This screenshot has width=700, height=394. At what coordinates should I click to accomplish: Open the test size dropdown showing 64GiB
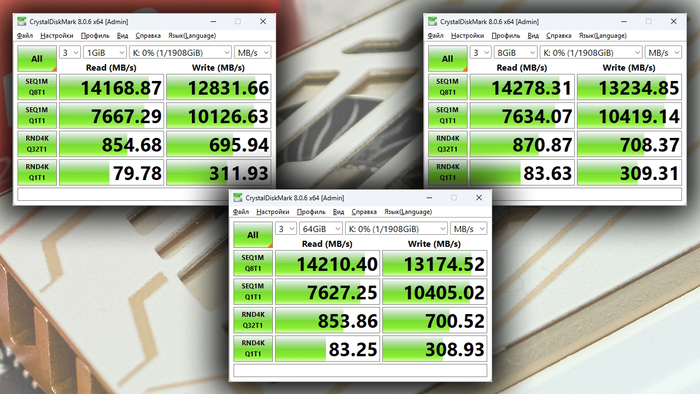click(321, 229)
